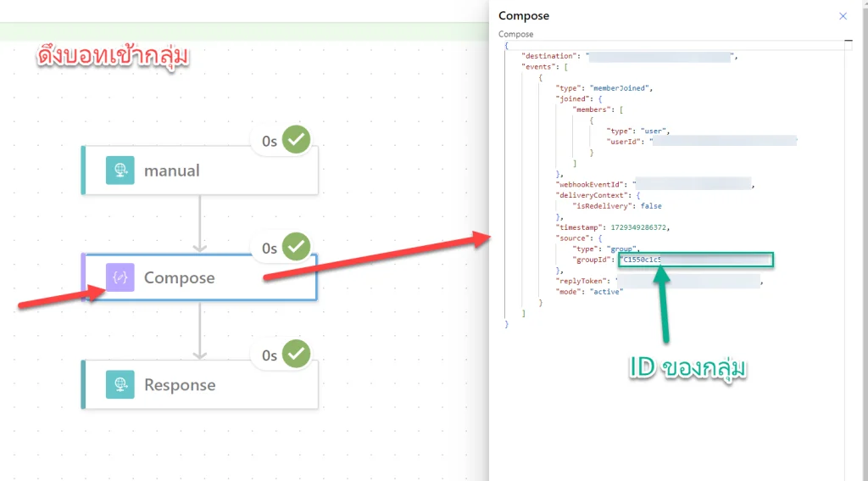
Task: Select the Compose action card
Action: [x=200, y=277]
